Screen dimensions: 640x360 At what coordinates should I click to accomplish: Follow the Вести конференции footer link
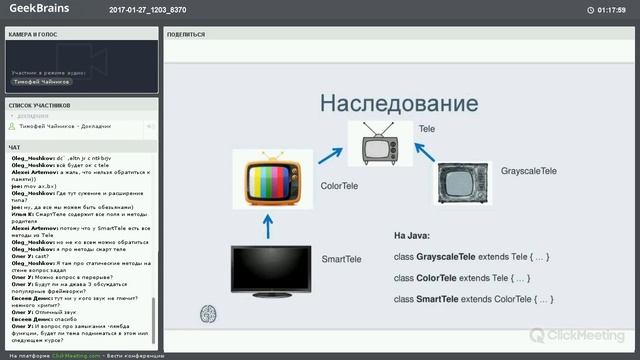(x=136, y=356)
